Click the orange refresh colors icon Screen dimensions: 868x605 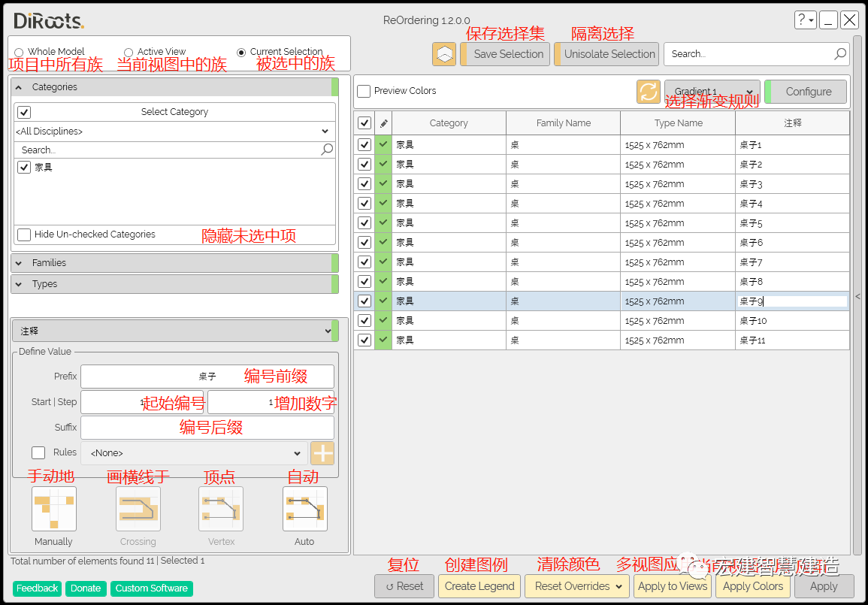(649, 92)
